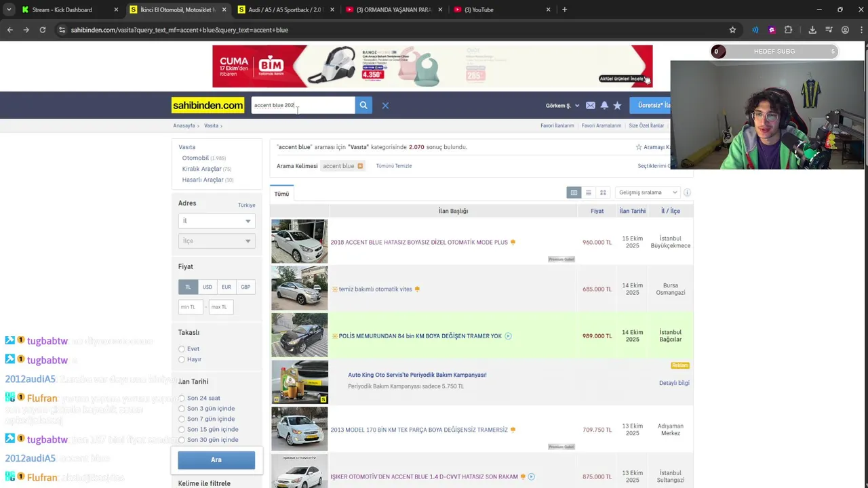Open Favori İlanlarım menu link
The width and height of the screenshot is (868, 488).
click(x=557, y=125)
